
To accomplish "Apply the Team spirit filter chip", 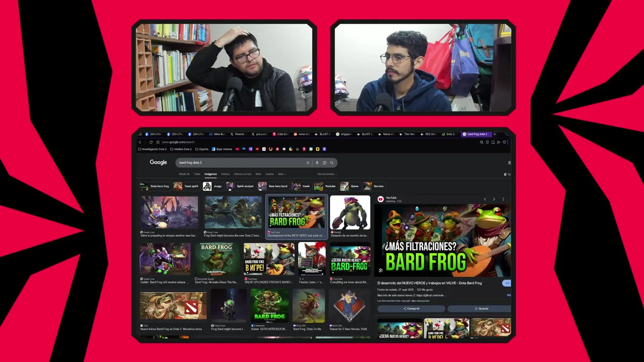I will click(186, 186).
